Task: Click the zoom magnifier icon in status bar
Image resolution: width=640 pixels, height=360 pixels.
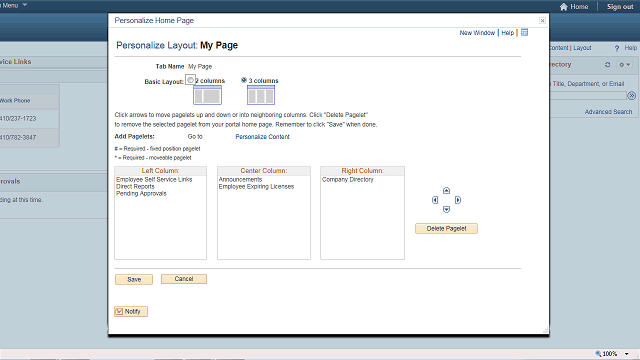Action: click(x=598, y=353)
